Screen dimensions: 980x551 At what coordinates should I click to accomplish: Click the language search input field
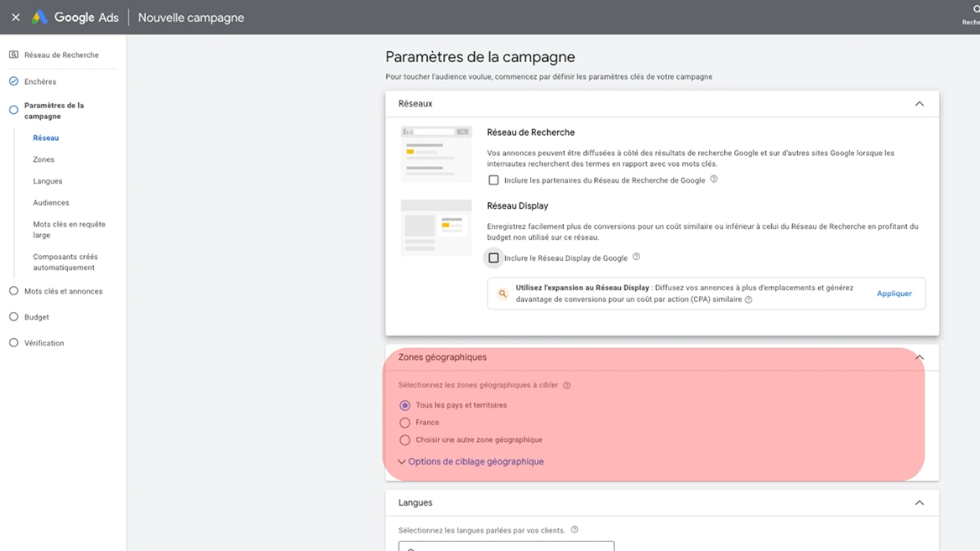[x=506, y=546]
